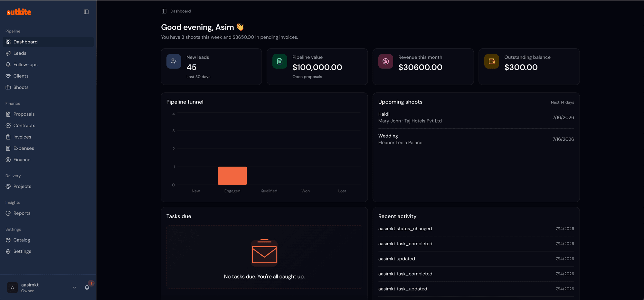The image size is (644, 300).
Task: Open Catalog settings label
Action: [x=22, y=240]
